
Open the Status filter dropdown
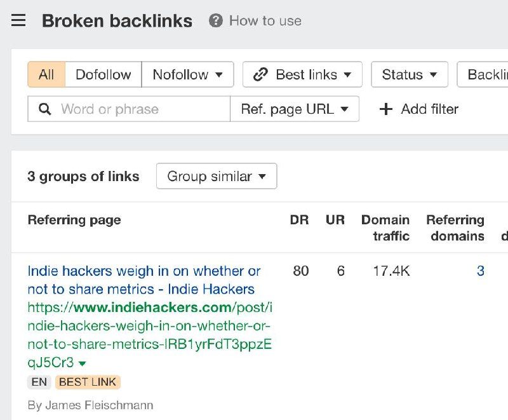[410, 74]
